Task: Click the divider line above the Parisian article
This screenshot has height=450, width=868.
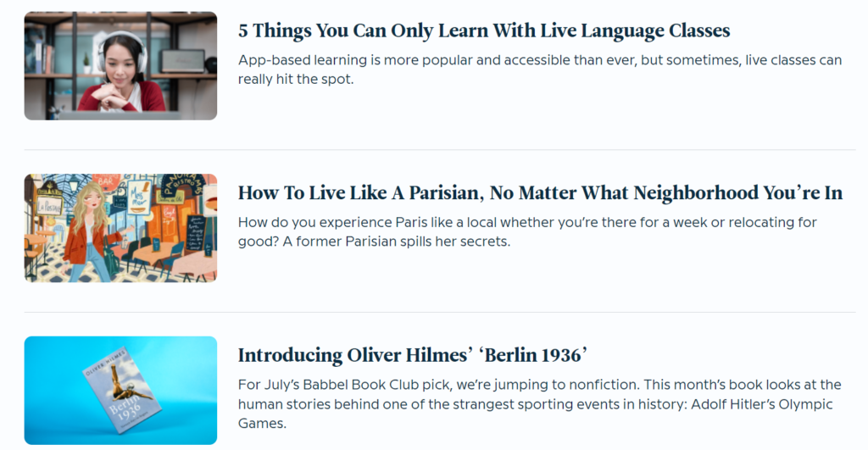Action: pyautogui.click(x=439, y=150)
